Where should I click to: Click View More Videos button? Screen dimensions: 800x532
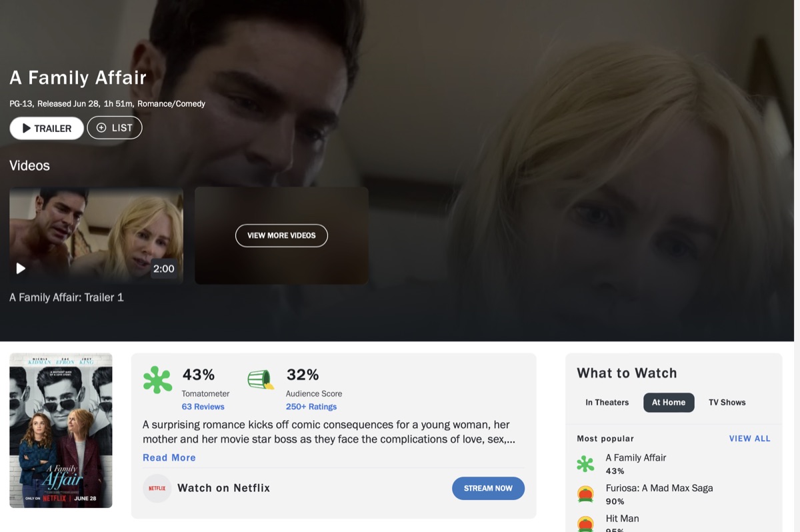coord(281,235)
